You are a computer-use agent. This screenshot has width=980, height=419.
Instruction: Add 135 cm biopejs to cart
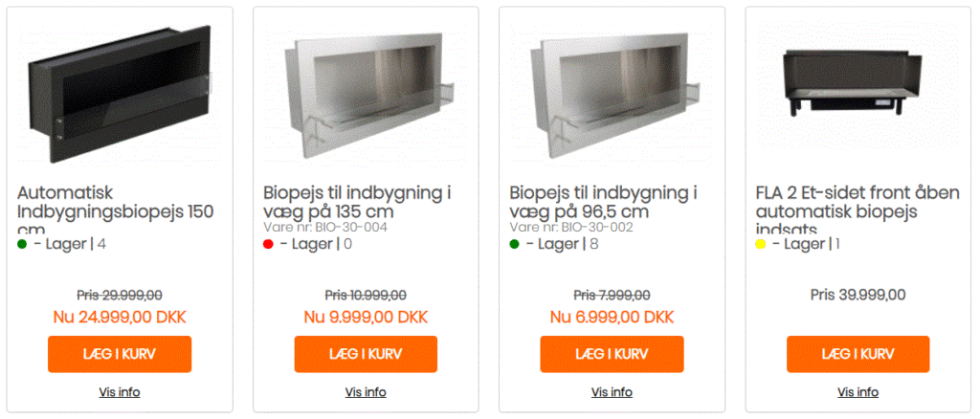click(x=366, y=354)
